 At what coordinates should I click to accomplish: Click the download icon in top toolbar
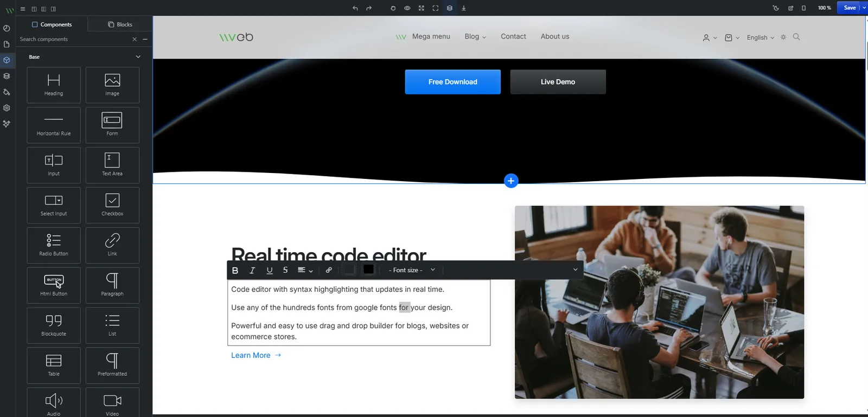(463, 8)
